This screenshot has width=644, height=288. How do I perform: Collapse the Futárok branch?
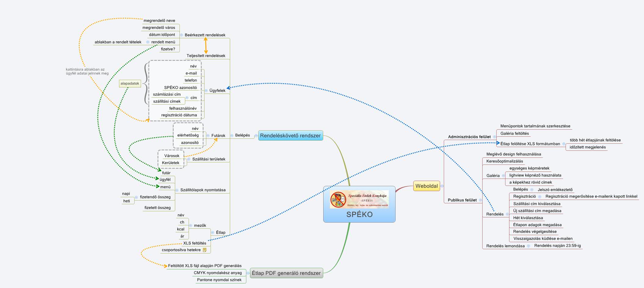[208, 135]
